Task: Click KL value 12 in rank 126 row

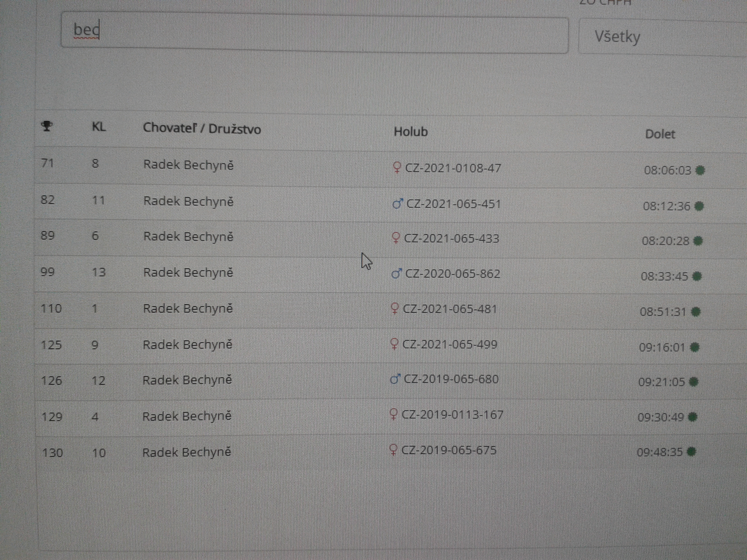Action: click(x=98, y=381)
